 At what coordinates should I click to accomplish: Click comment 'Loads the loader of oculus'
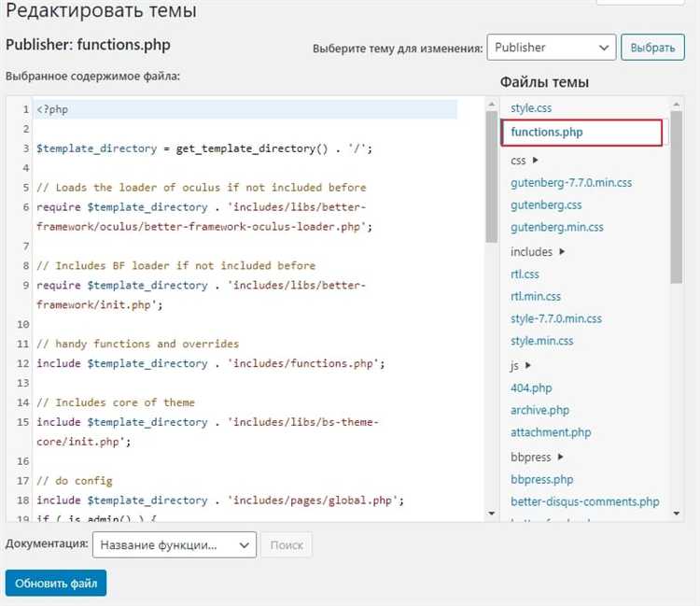click(202, 188)
